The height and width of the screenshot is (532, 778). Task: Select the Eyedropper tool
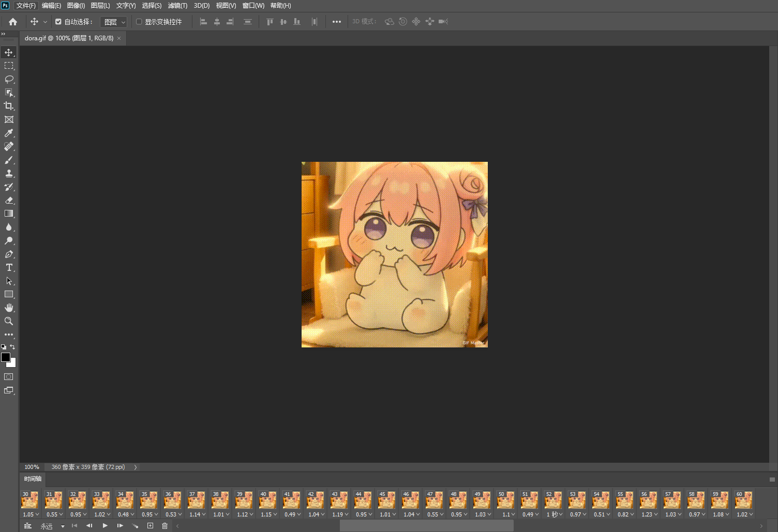9,133
